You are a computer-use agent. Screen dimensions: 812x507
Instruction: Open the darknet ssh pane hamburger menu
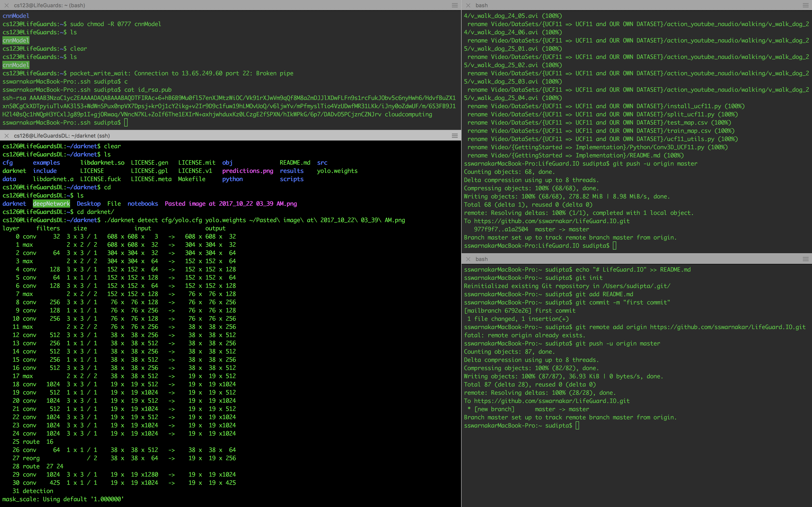[455, 136]
